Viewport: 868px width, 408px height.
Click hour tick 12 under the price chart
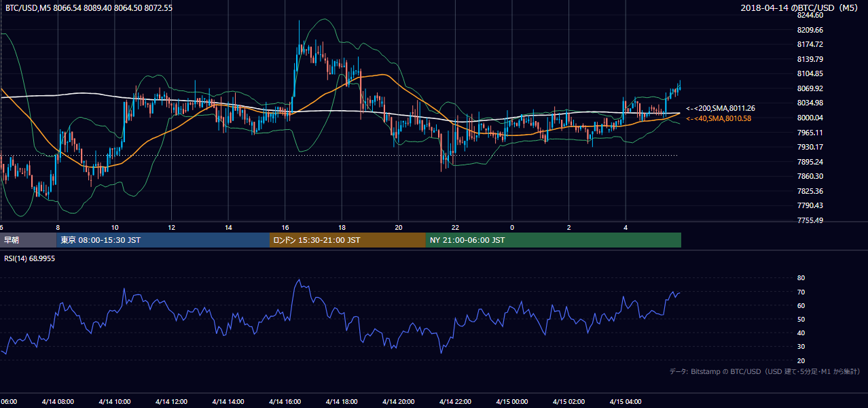click(172, 227)
